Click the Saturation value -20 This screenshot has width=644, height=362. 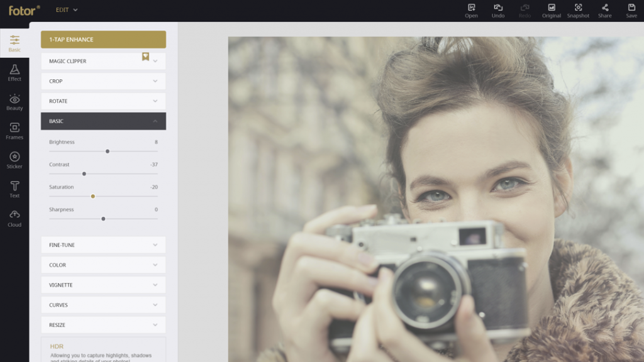[x=154, y=187]
